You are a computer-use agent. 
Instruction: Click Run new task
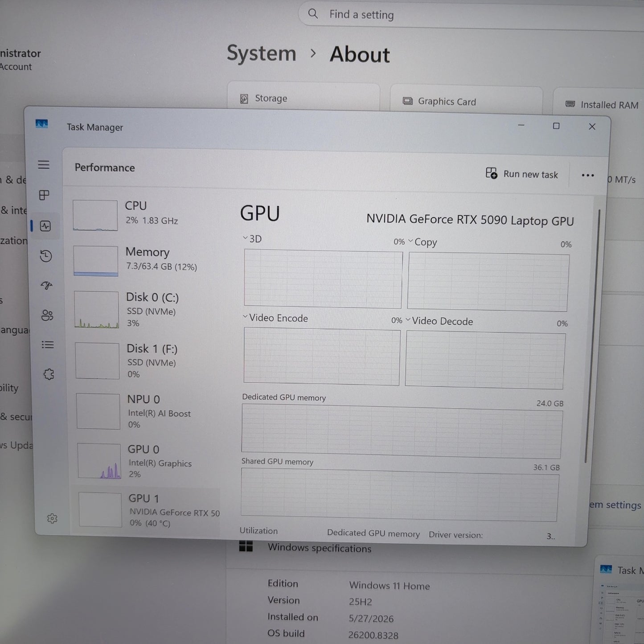point(522,174)
